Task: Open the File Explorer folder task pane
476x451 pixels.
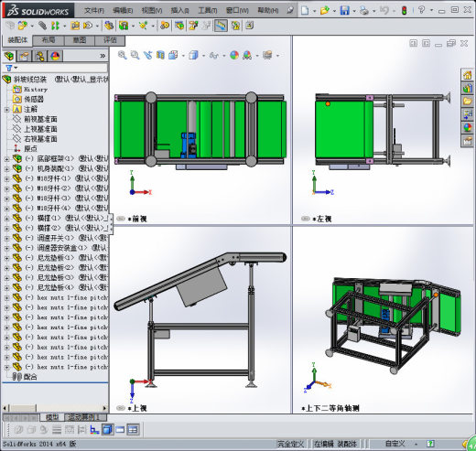Action: click(468, 102)
